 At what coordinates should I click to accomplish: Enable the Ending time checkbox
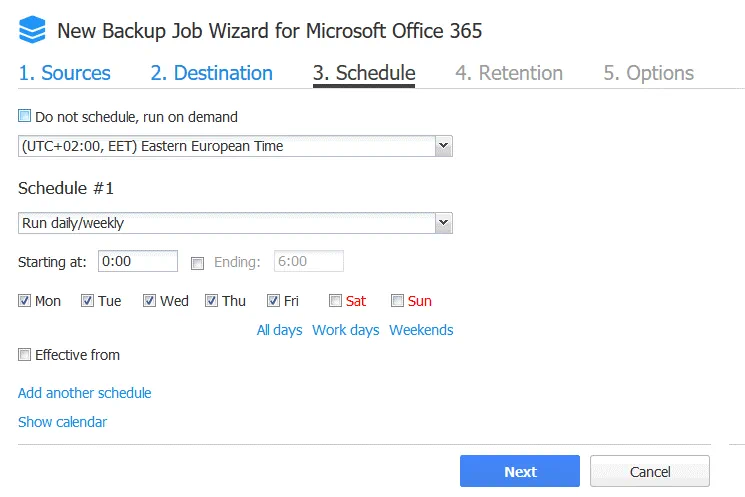(x=197, y=263)
